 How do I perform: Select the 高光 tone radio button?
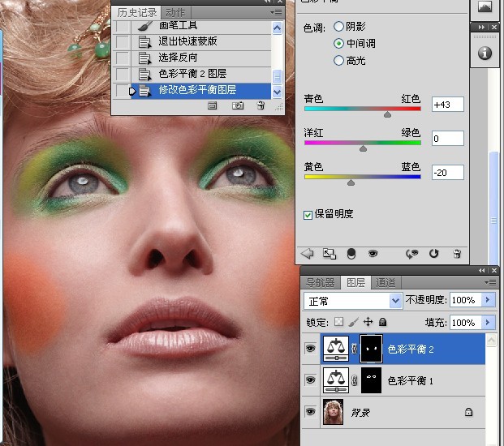coord(338,60)
